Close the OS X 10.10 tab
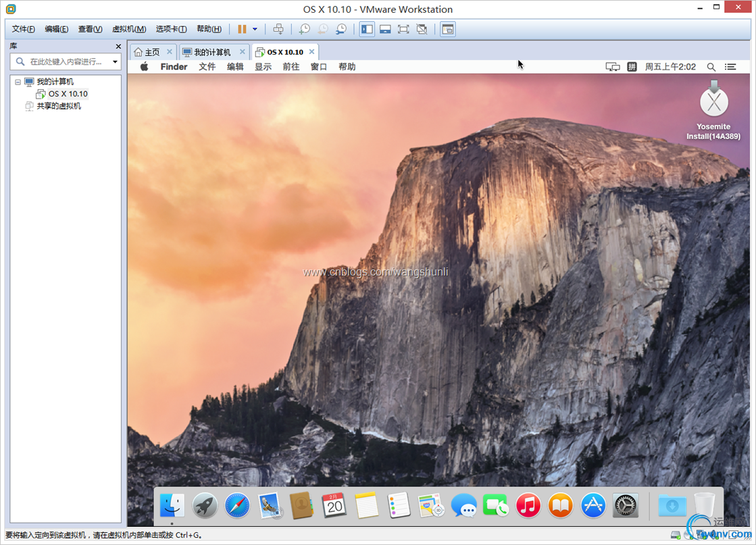This screenshot has width=756, height=545. click(x=311, y=51)
